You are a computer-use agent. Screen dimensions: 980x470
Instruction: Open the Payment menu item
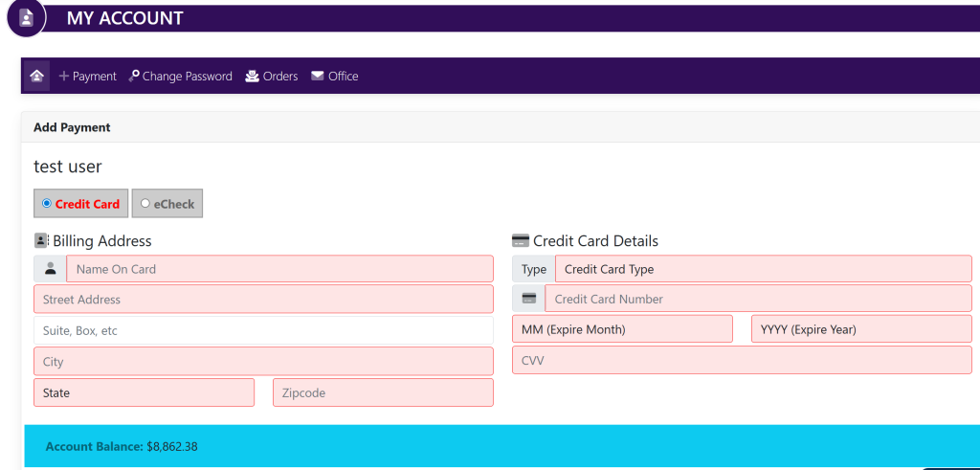coord(87,77)
